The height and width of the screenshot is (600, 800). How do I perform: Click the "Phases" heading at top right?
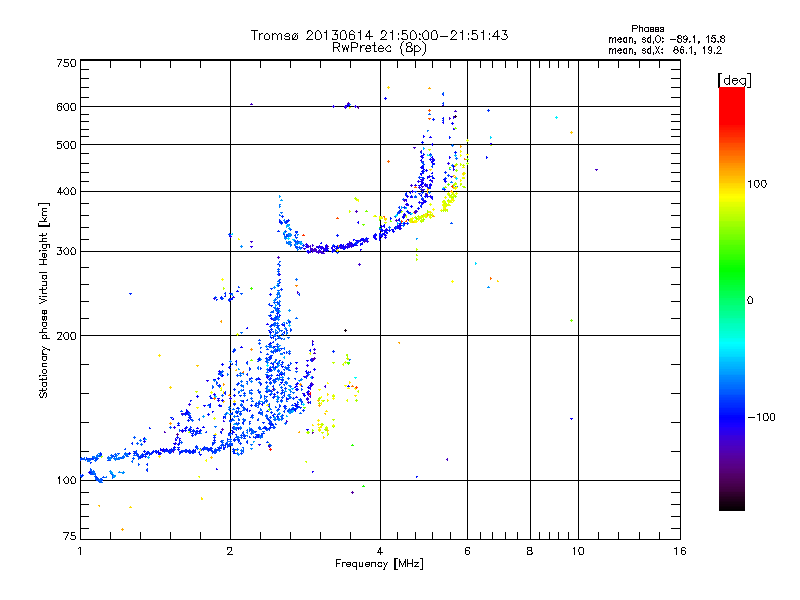647,29
